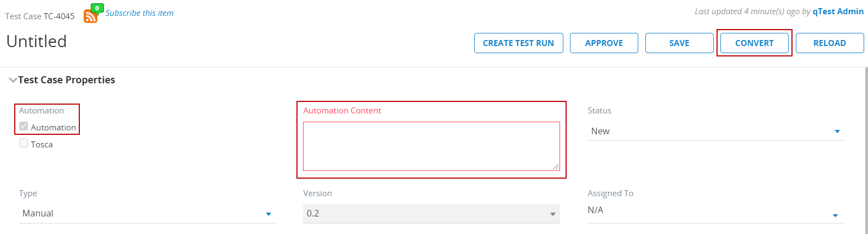Click into the Automation Content text area
The height and width of the screenshot is (234, 868).
[431, 146]
